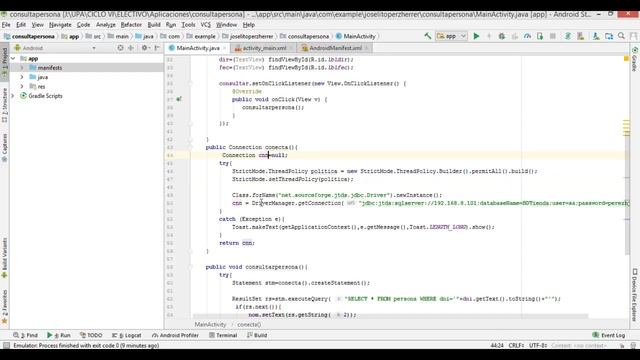Open the TODO tool window button

coord(91,335)
